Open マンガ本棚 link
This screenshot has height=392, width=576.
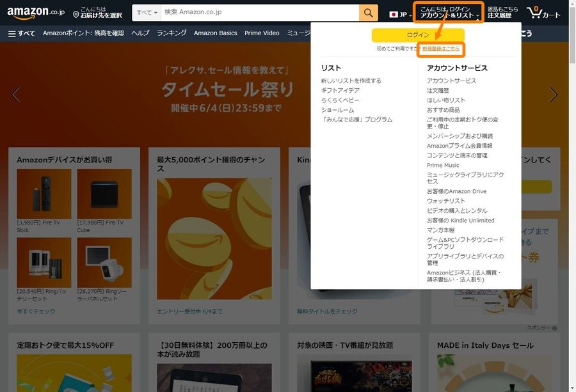click(x=440, y=230)
